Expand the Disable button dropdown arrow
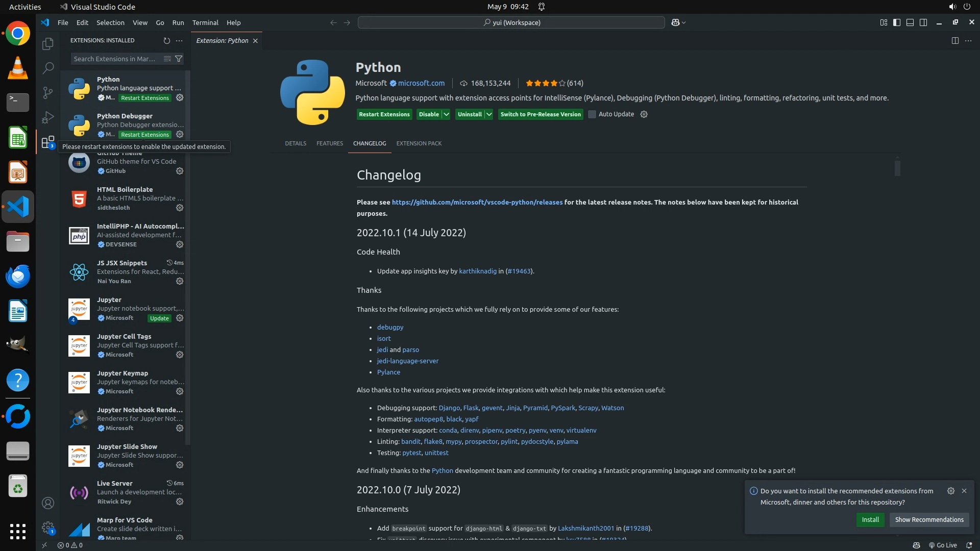Screen dimensions: 980x551 coord(446,114)
